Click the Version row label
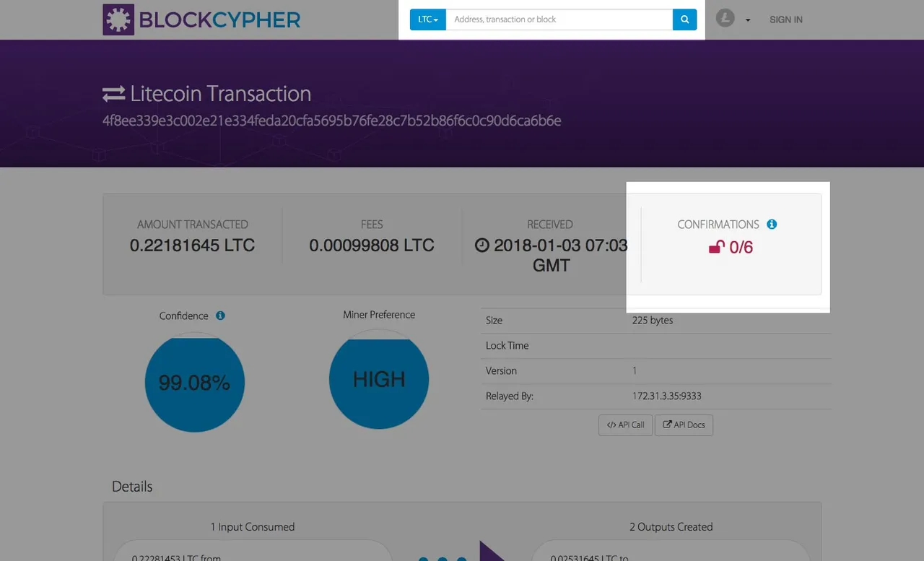The image size is (924, 561). pyautogui.click(x=501, y=370)
